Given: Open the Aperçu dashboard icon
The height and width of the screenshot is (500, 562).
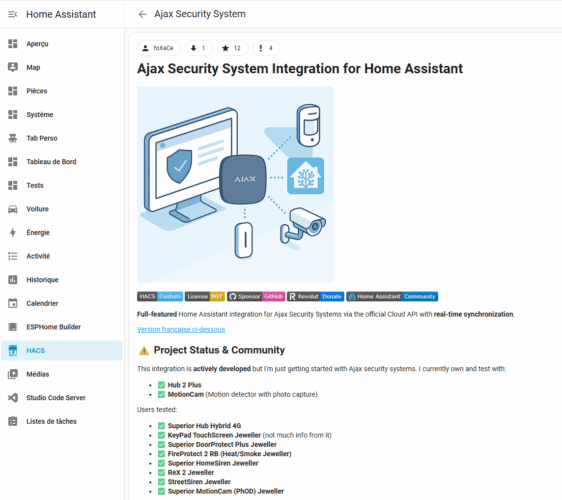Looking at the screenshot, I should click(13, 44).
